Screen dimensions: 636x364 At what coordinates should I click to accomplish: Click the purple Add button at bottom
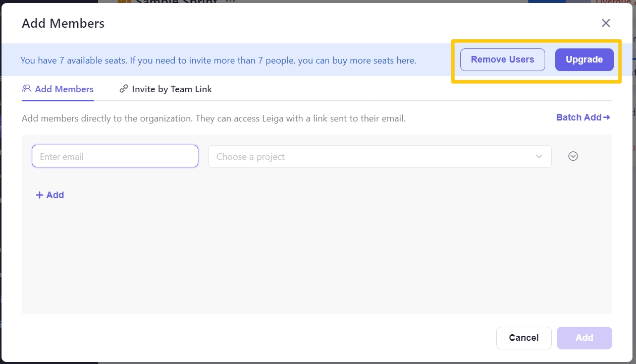tap(584, 338)
